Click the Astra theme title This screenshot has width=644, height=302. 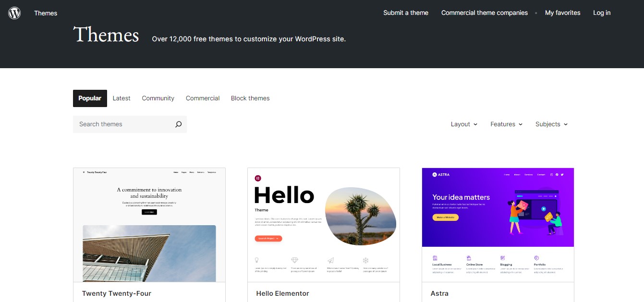tap(439, 293)
